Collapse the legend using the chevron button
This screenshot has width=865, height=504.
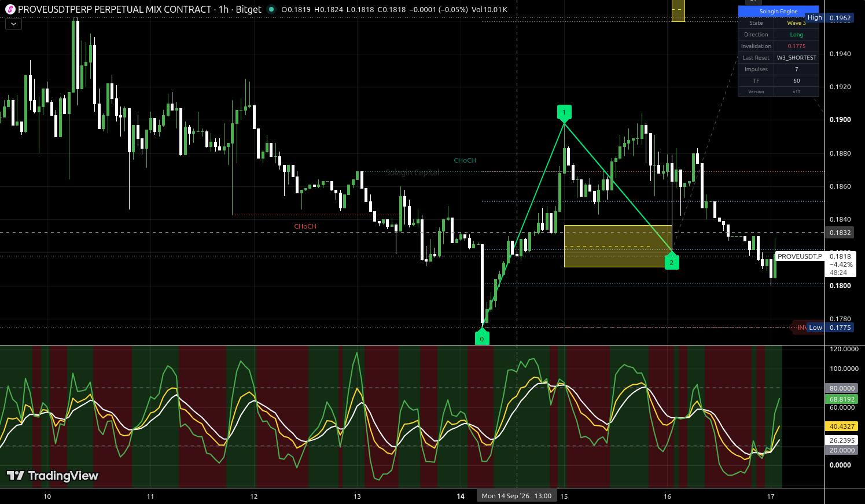click(x=13, y=24)
